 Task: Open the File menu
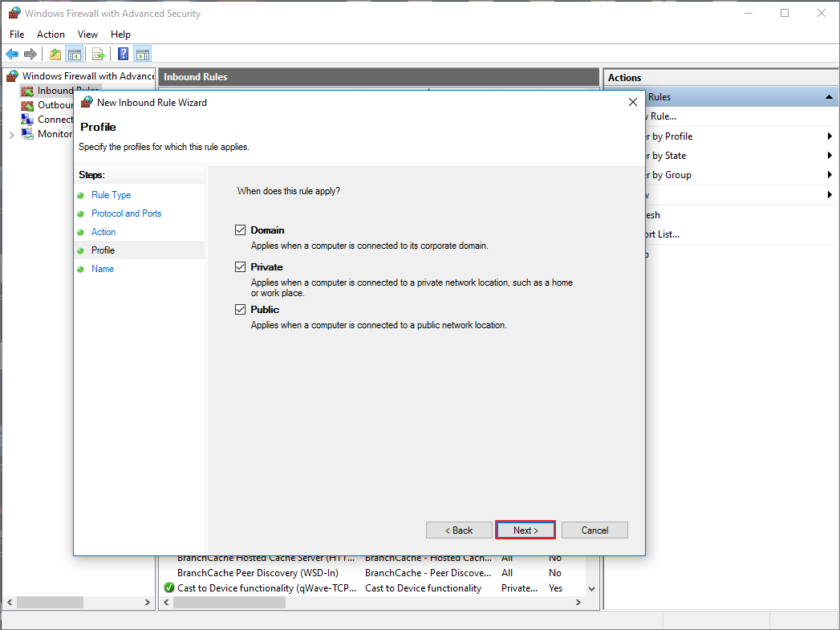pos(17,35)
